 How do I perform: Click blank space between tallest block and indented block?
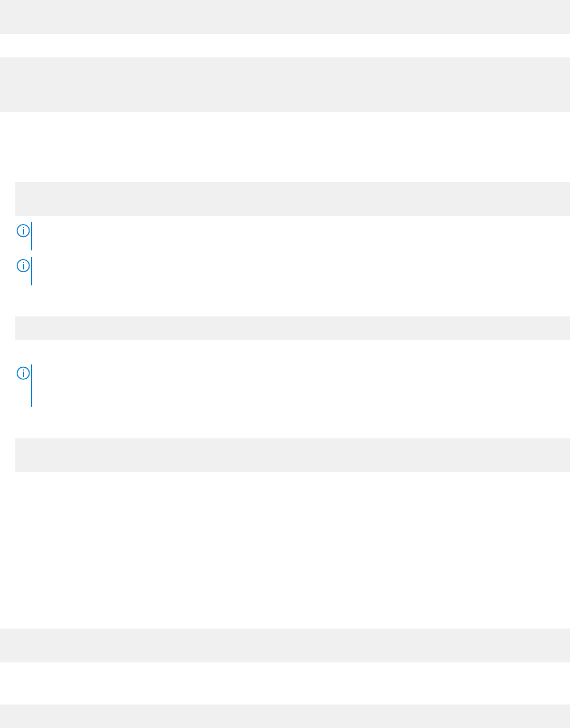285,147
